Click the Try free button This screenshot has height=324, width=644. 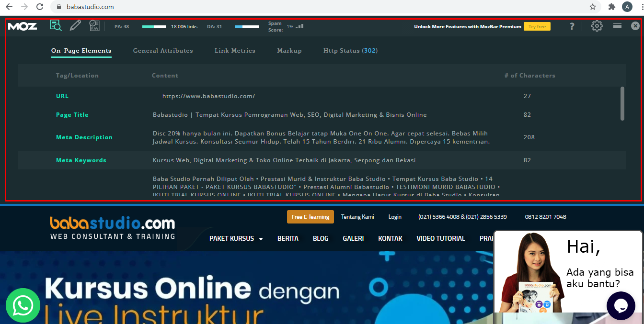tap(537, 27)
